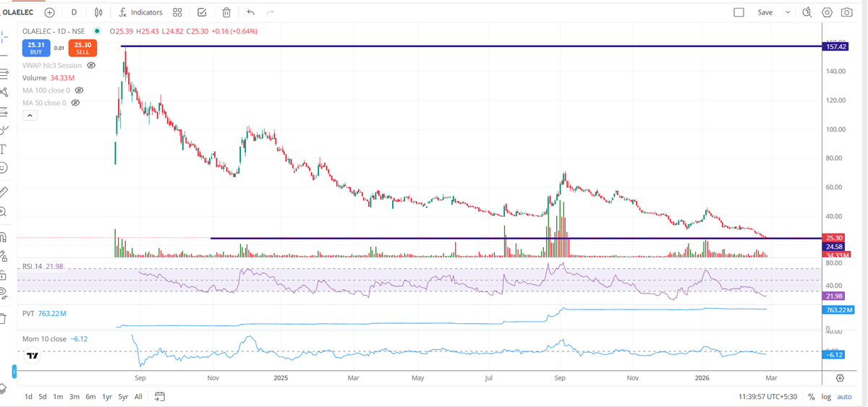Select the 1m time range

pos(58,396)
